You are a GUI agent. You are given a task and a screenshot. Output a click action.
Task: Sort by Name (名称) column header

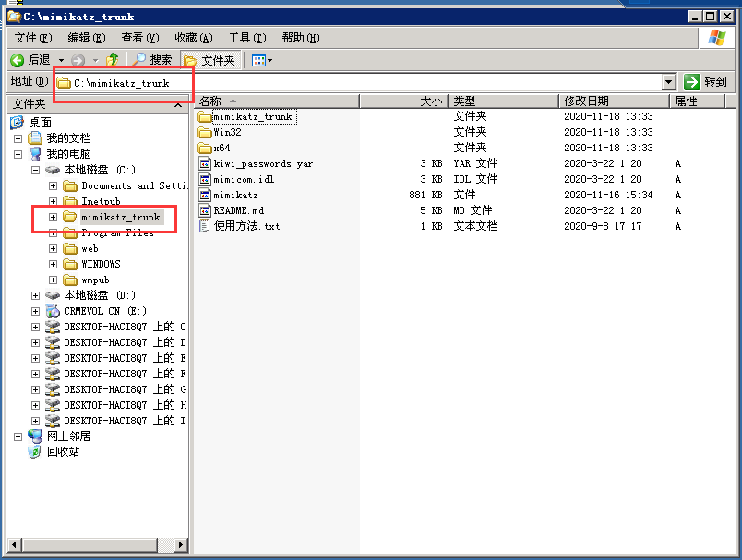coord(277,101)
